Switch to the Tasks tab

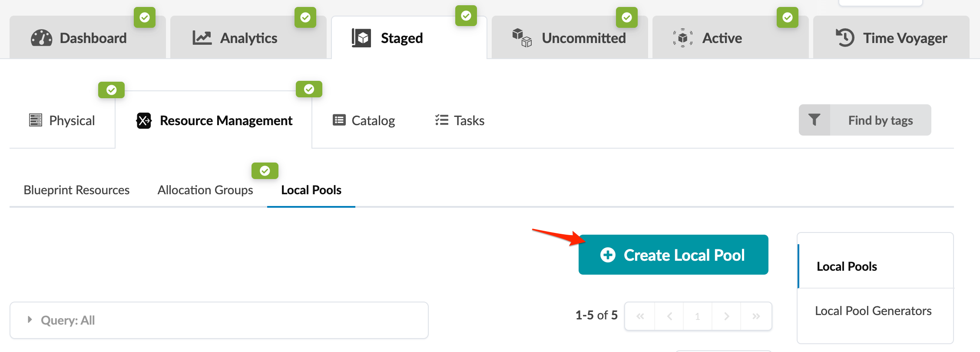460,120
